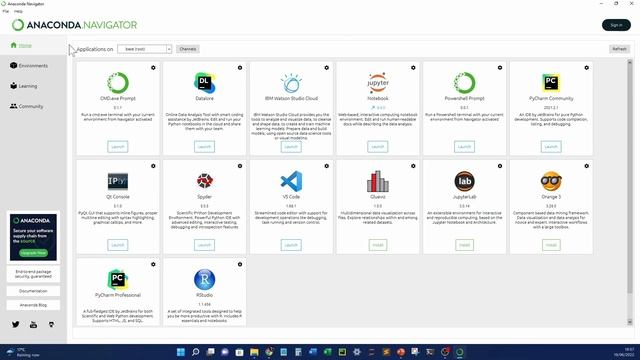640x360 pixels.
Task: Click the Spyder application logo
Action: coord(204,181)
